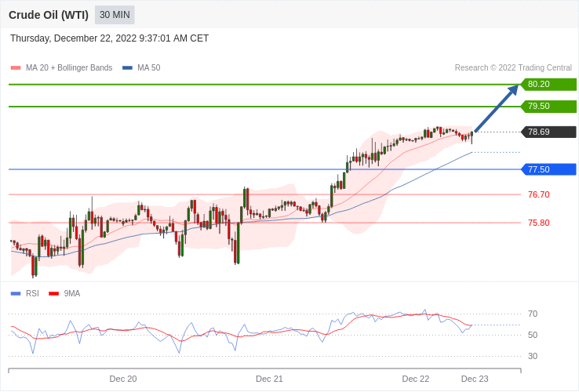Click the 77.50 blue pivot price tag
This screenshot has height=392, width=579.
coord(548,169)
